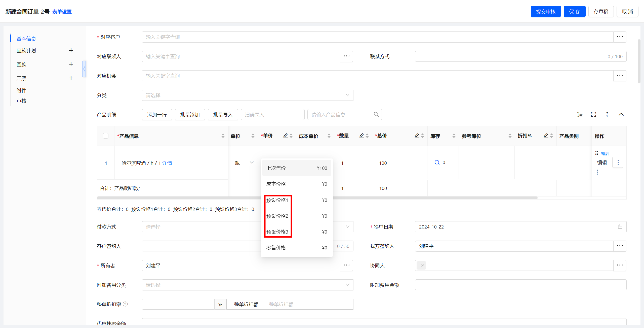Screen dimensions: 644x328
Task: Open the 附加费用分类 dropdown
Action: (248, 285)
